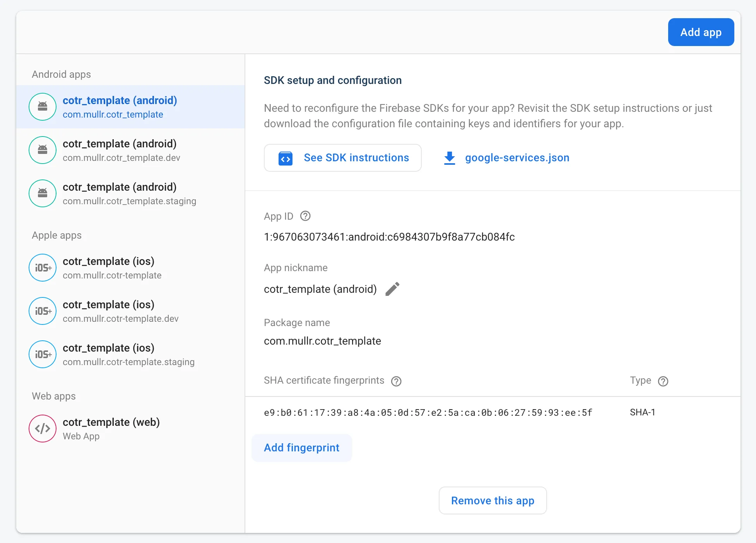Click the iOS icon for the staging app
Viewport: 756px width, 543px height.
tap(43, 354)
